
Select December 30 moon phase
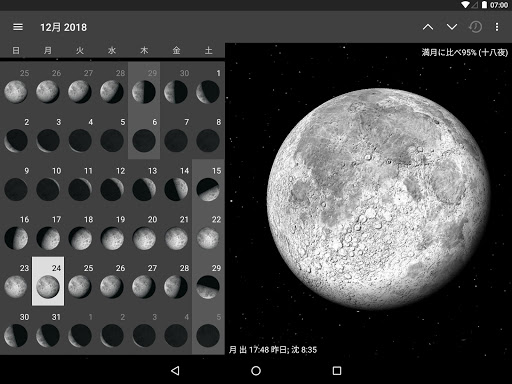click(x=16, y=330)
